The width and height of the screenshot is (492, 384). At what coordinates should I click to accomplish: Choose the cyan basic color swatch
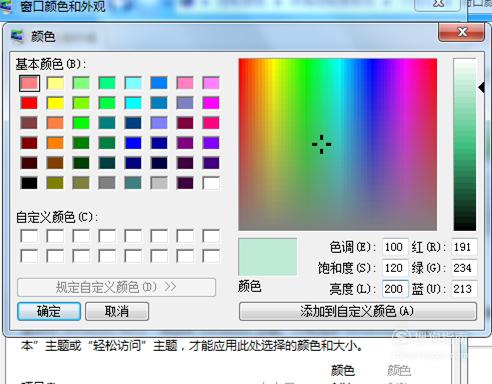coord(133,103)
